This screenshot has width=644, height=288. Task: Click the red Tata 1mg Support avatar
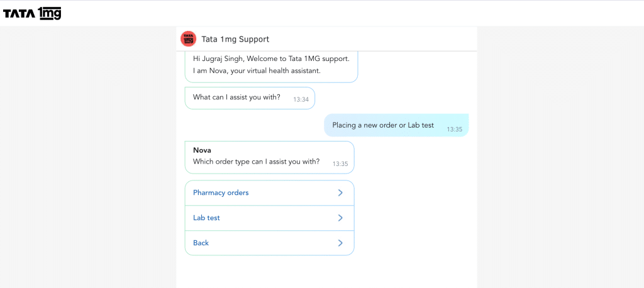pos(189,39)
